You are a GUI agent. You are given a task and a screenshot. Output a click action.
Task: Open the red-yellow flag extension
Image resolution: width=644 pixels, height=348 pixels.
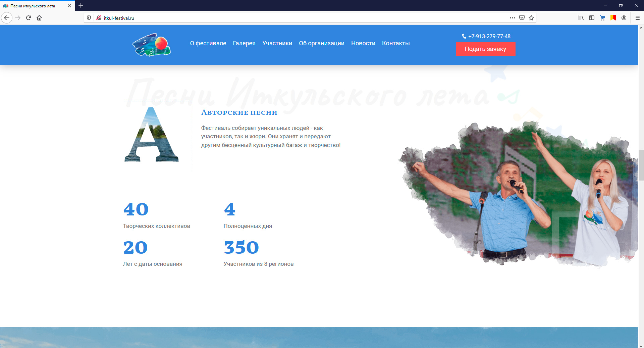[613, 18]
